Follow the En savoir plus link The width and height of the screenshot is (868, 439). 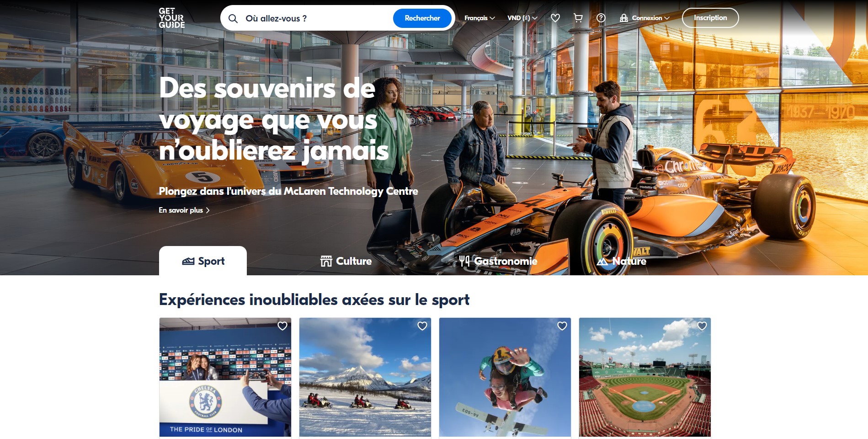click(184, 210)
